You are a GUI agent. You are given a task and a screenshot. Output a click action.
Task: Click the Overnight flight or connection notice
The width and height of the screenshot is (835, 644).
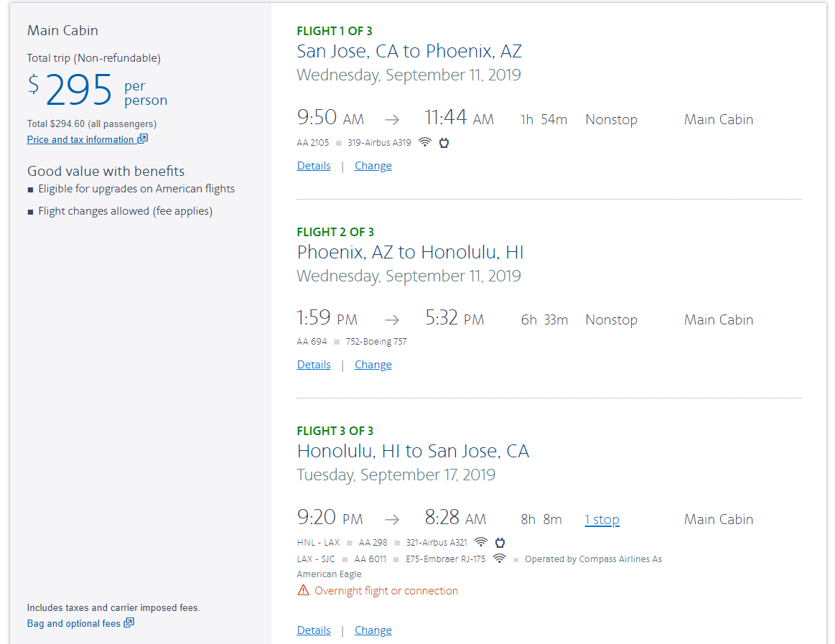386,591
